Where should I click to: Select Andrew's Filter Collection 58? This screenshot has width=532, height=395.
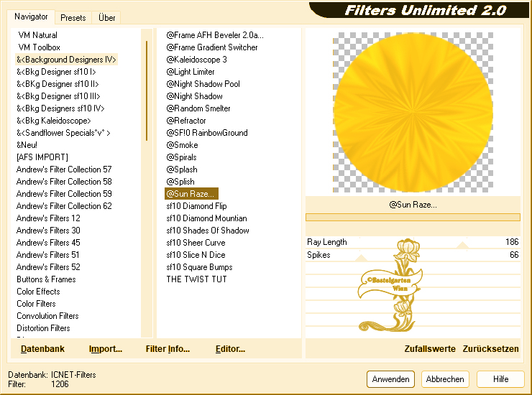[x=64, y=182]
